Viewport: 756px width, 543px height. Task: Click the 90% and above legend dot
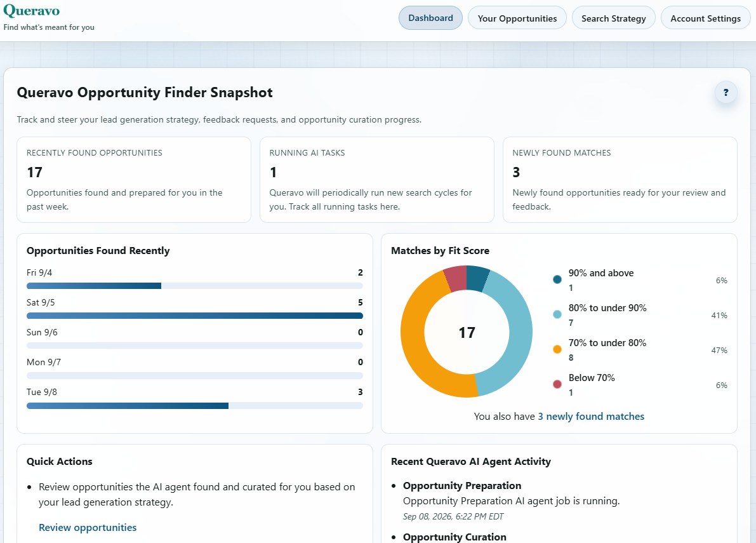click(x=557, y=279)
